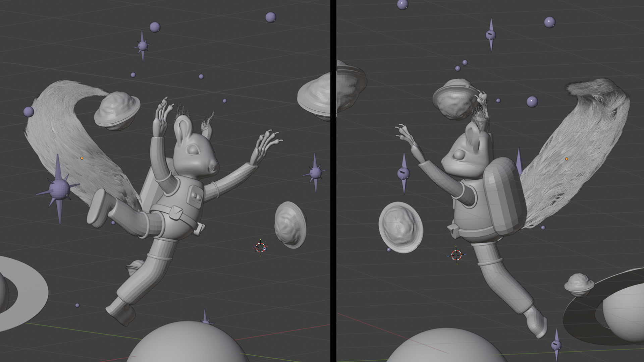Select the squirrel's outstretched hand in right viewport
The image size is (644, 362).
pos(407,136)
